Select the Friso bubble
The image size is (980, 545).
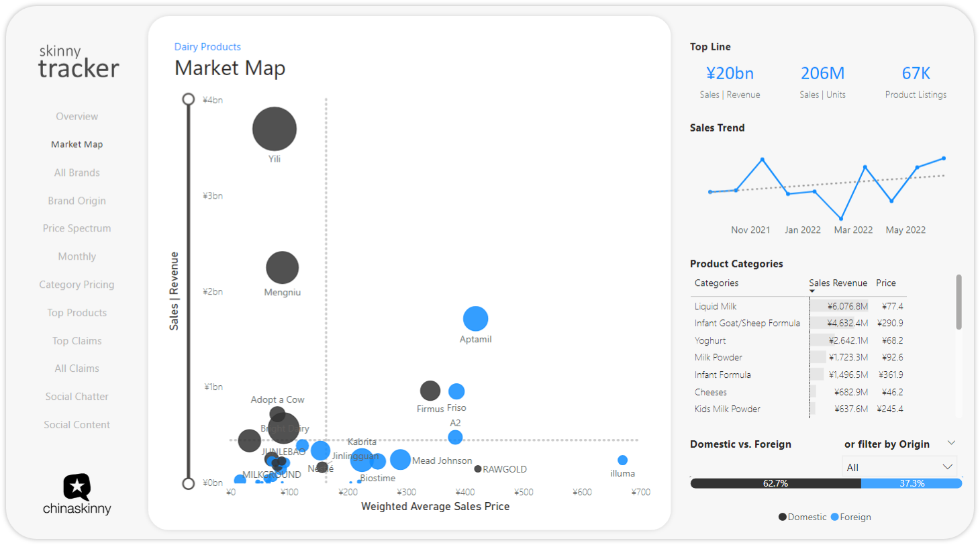click(x=456, y=391)
